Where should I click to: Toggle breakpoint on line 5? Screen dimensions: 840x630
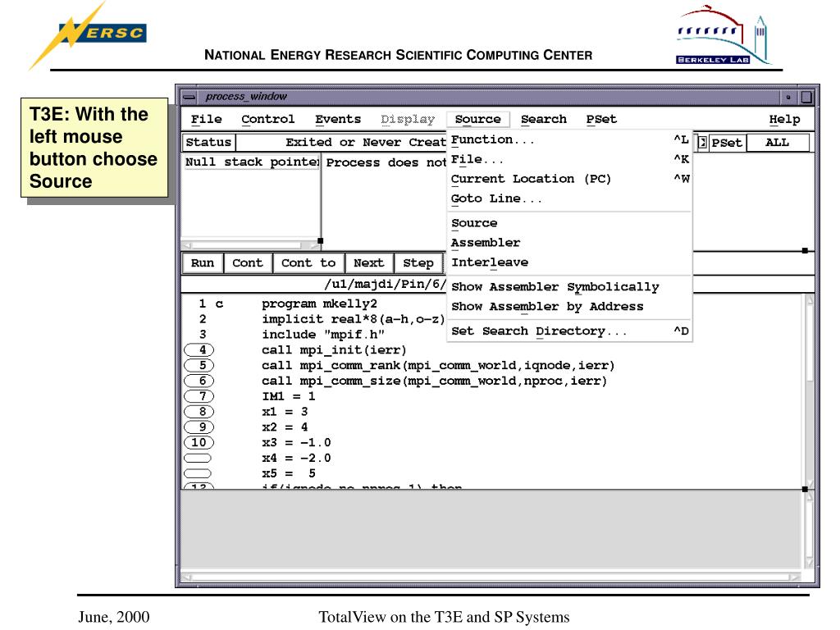click(199, 365)
